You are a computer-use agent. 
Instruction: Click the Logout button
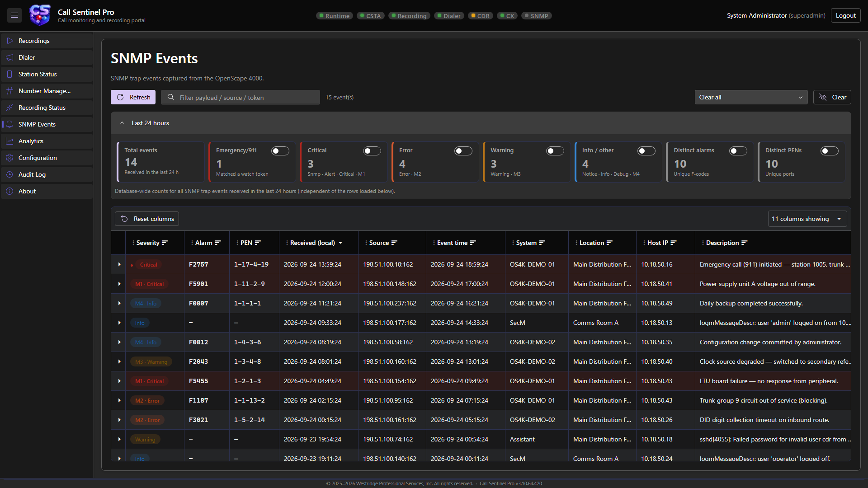tap(845, 15)
